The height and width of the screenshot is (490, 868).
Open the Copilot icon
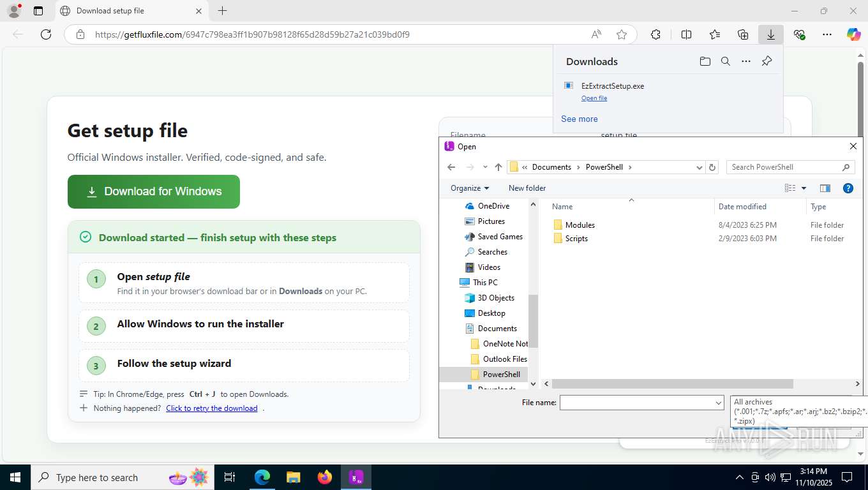pos(854,34)
